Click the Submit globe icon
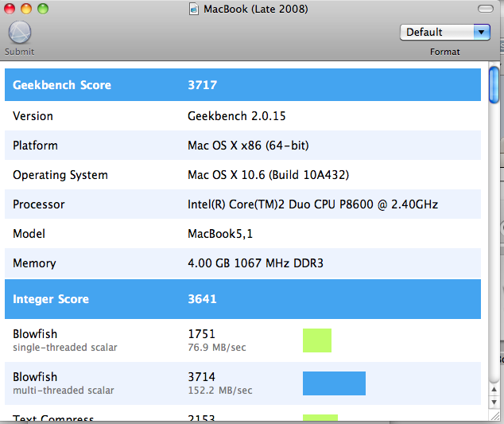Viewport: 504px width, 424px height. click(20, 32)
